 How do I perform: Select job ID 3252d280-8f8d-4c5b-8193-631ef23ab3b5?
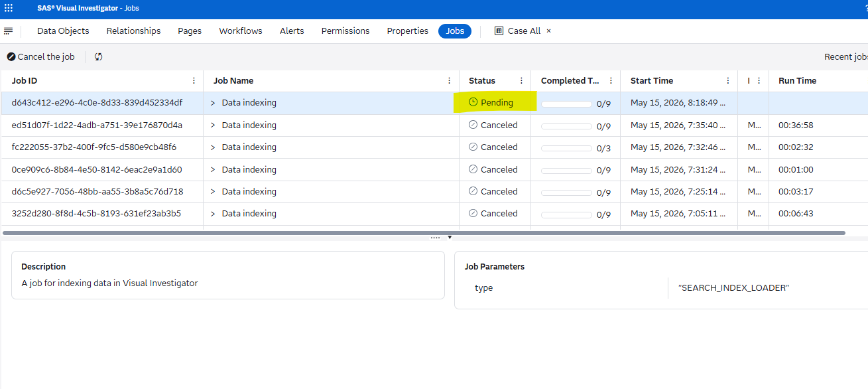click(96, 213)
